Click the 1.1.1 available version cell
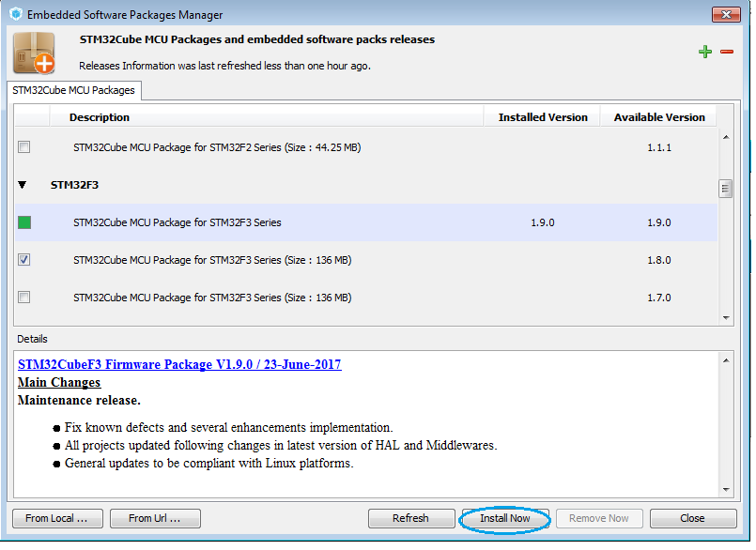Image resolution: width=756 pixels, height=550 pixels. point(659,147)
